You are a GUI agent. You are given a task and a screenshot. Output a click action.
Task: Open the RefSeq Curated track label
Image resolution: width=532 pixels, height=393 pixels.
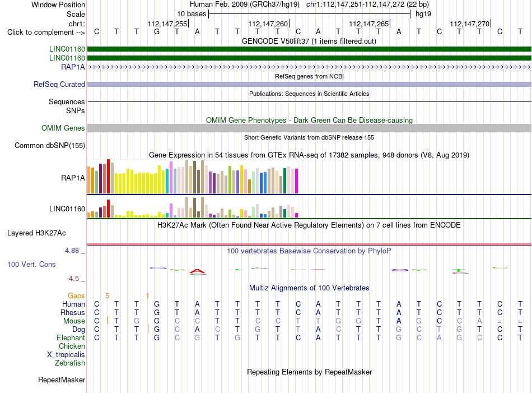click(x=59, y=84)
